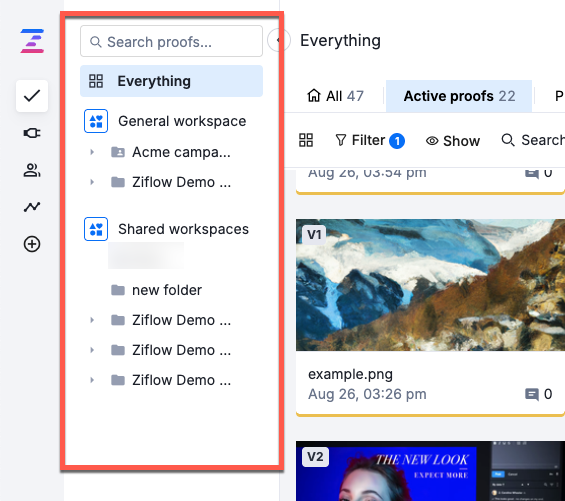The width and height of the screenshot is (565, 501).
Task: Expand the Acme campa... folder arrow
Action: pyautogui.click(x=92, y=152)
